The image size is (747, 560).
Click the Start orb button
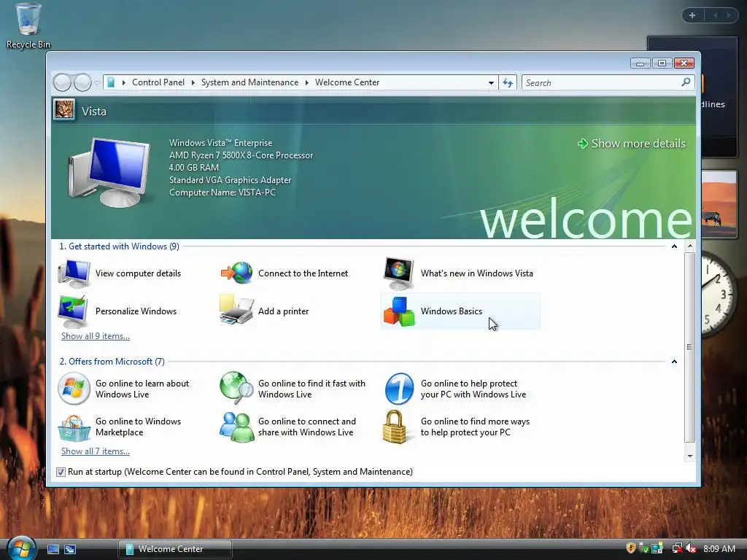[22, 548]
